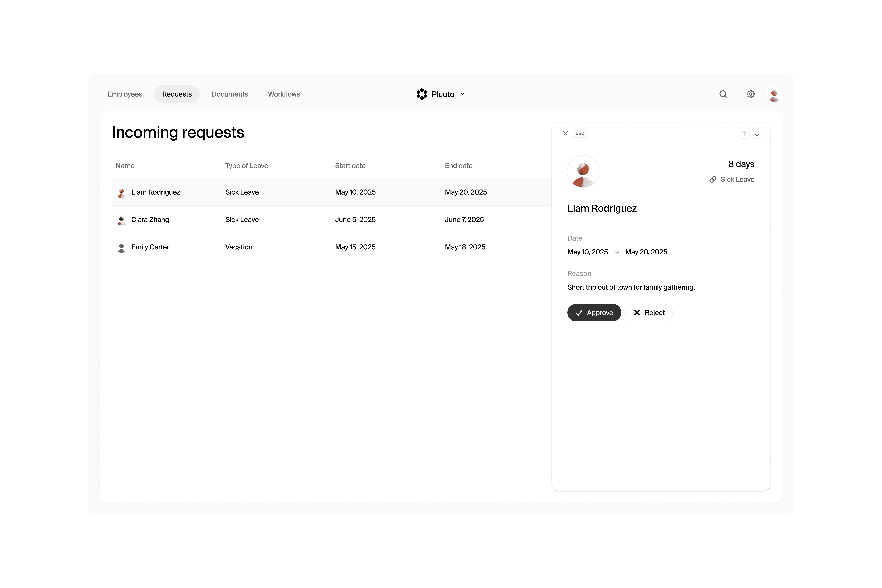Image resolution: width=882 pixels, height=588 pixels.
Task: Open the search icon in header
Action: coord(723,94)
